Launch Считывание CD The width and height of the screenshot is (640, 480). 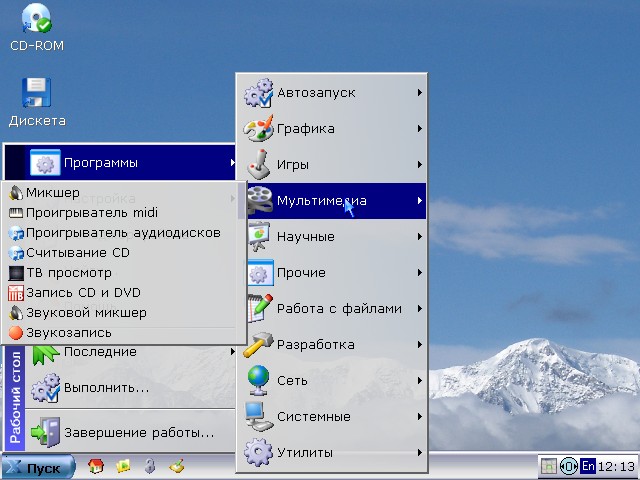point(122,253)
